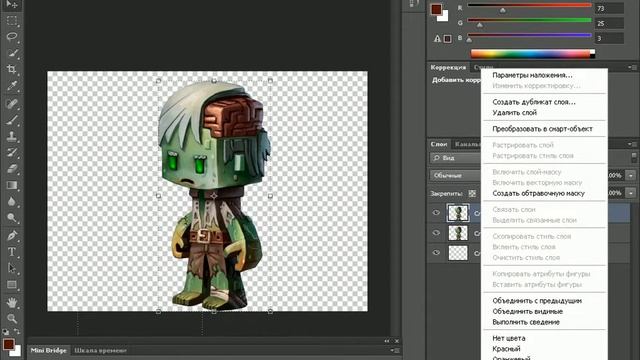Switch to the Каналы tab
640x360 pixels.
pos(467,144)
